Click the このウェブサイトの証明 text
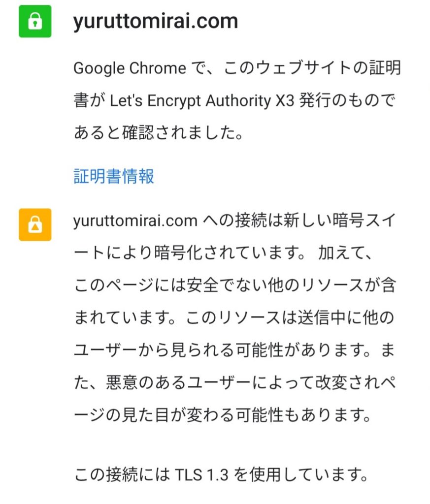430x504 pixels. tap(312, 68)
